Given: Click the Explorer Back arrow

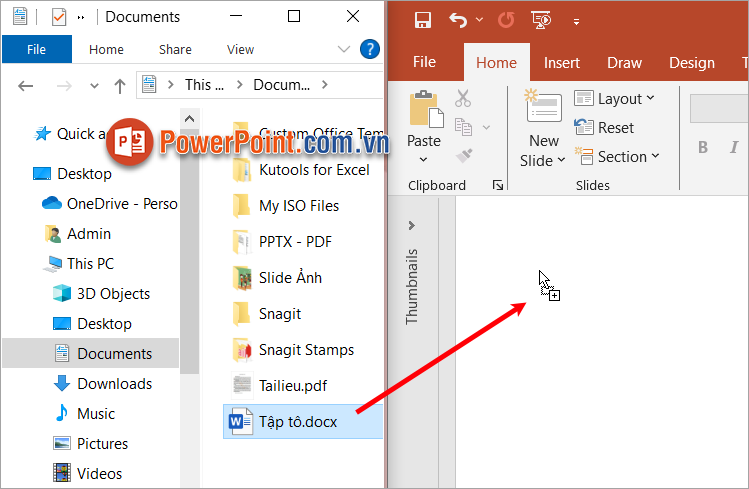Looking at the screenshot, I should click(x=25, y=86).
